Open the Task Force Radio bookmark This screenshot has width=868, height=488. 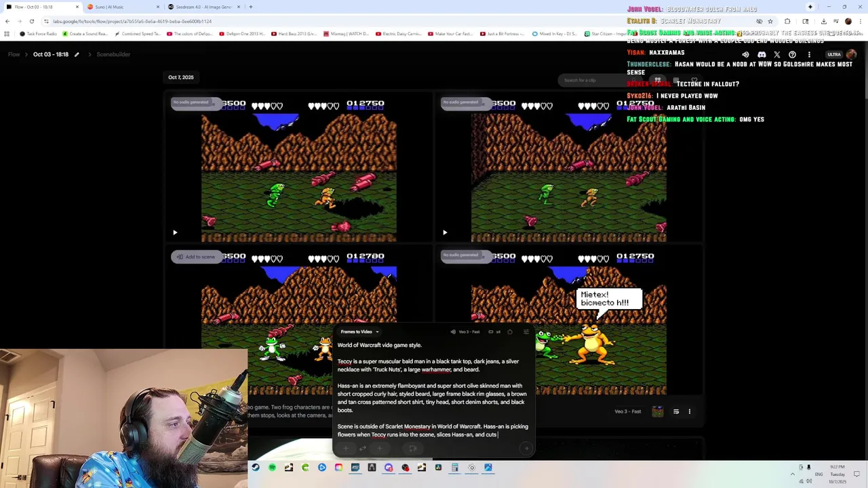[38, 34]
